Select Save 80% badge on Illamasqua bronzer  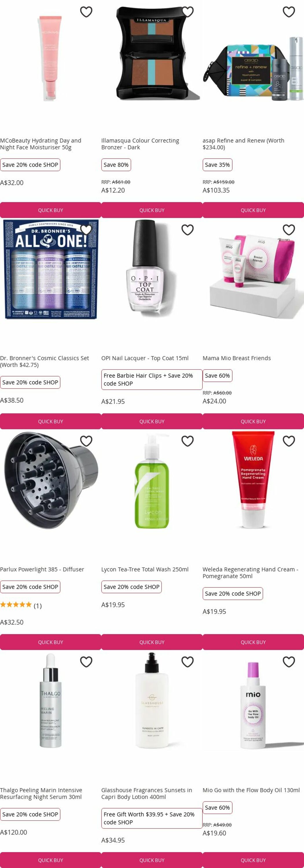pos(116,165)
